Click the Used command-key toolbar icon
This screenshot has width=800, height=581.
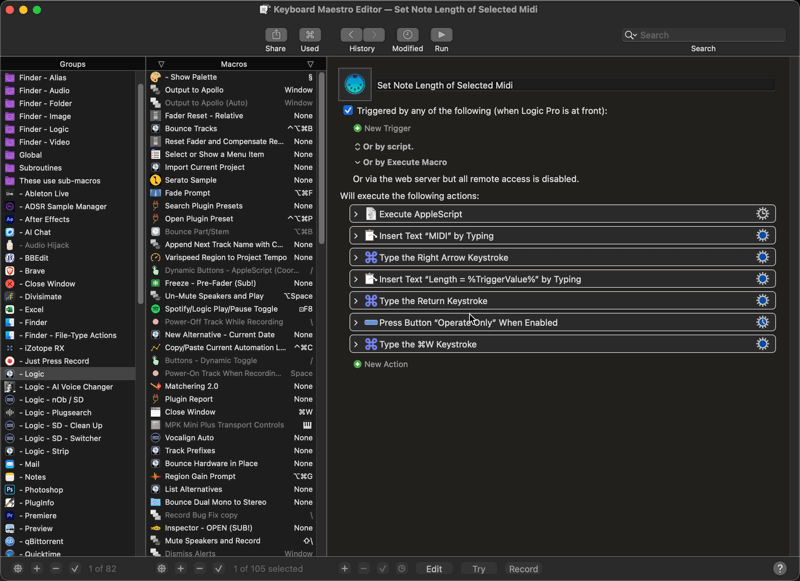(310, 35)
